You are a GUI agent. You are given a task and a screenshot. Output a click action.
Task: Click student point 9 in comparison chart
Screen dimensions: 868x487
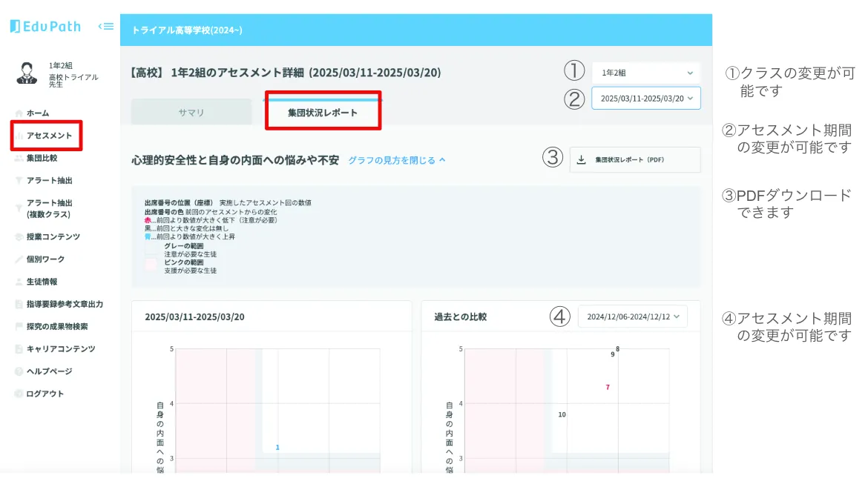coord(613,354)
